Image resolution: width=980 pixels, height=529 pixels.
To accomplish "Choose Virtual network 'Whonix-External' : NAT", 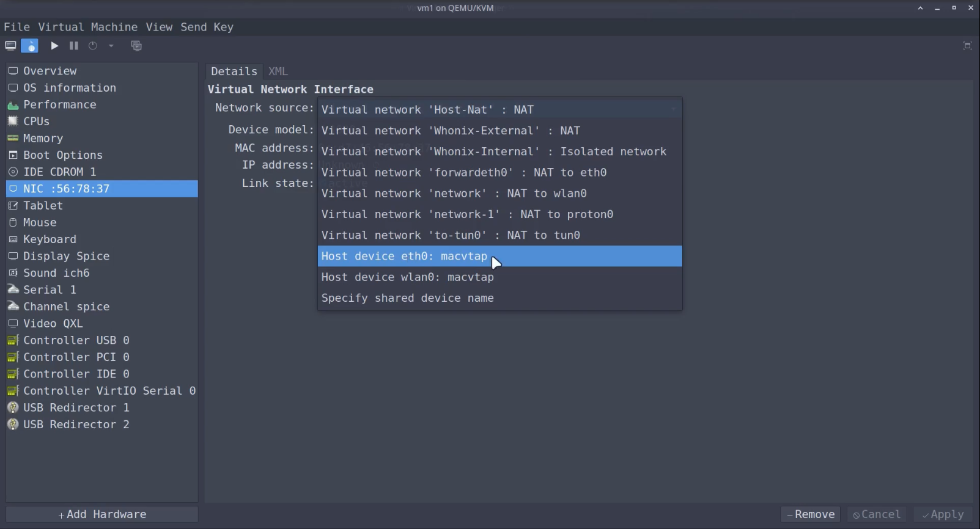I will [500, 131].
